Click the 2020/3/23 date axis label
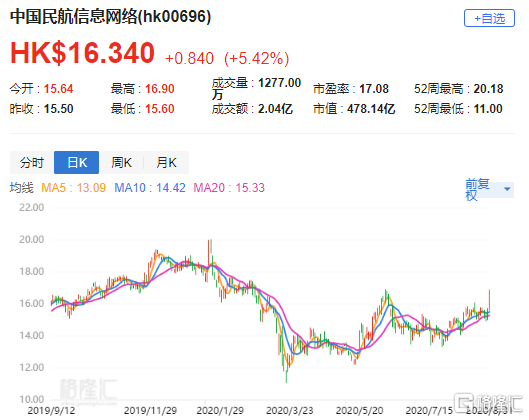The height and width of the screenshot is (420, 529). (289, 411)
